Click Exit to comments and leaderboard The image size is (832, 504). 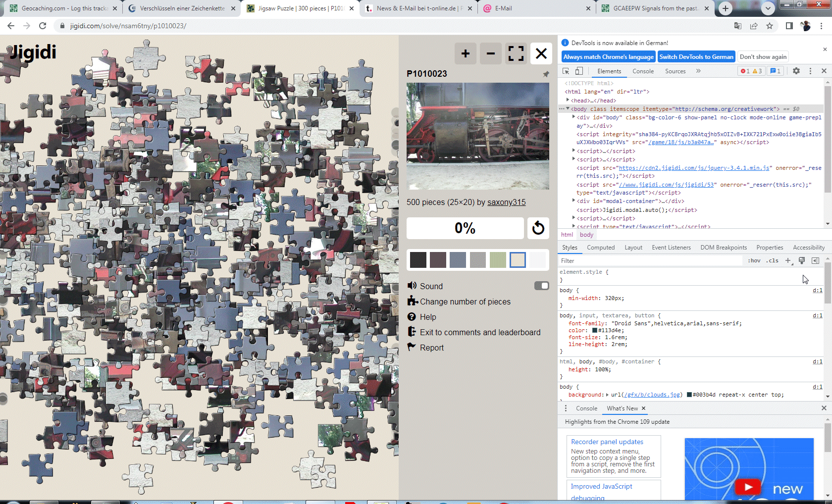pyautogui.click(x=480, y=332)
